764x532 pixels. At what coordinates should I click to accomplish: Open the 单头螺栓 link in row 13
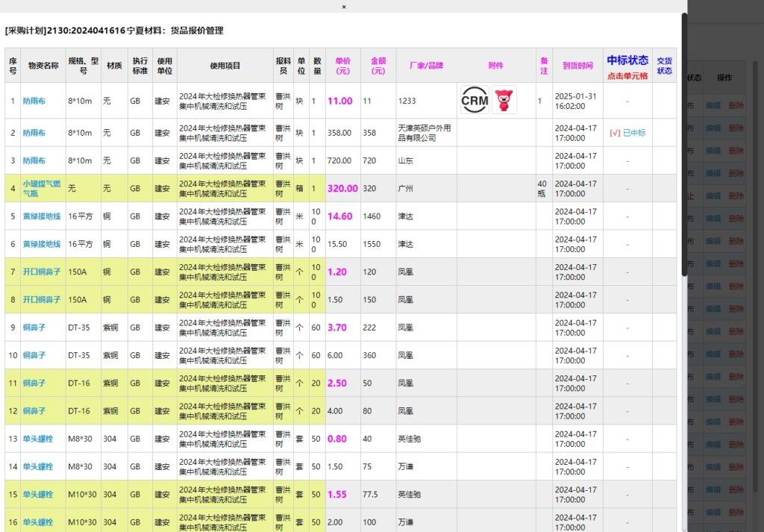38,439
